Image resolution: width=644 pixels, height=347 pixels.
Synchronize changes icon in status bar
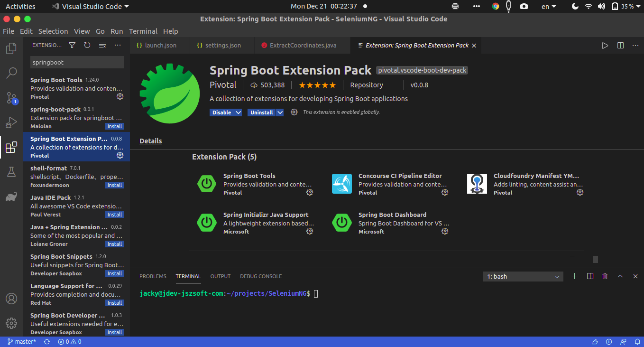[x=46, y=342]
